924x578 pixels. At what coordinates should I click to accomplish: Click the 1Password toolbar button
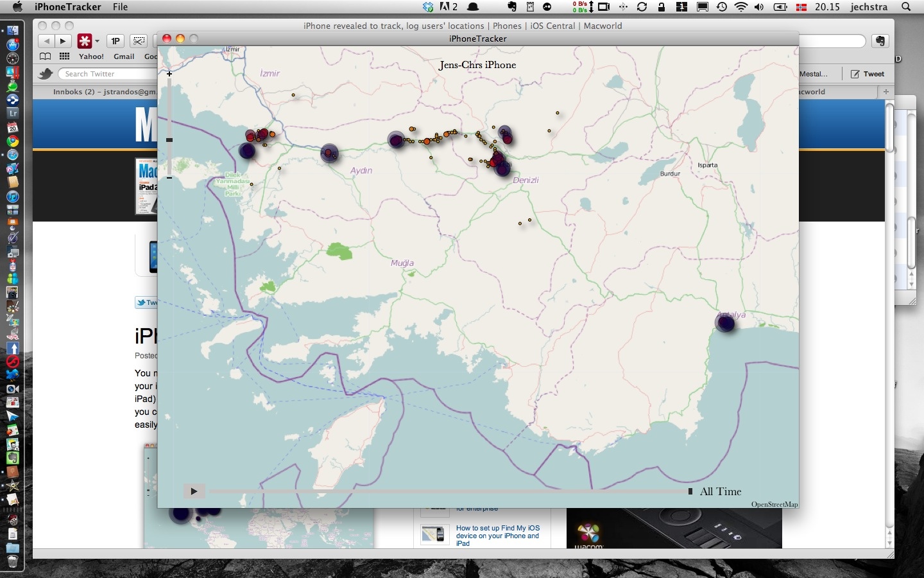(x=116, y=41)
